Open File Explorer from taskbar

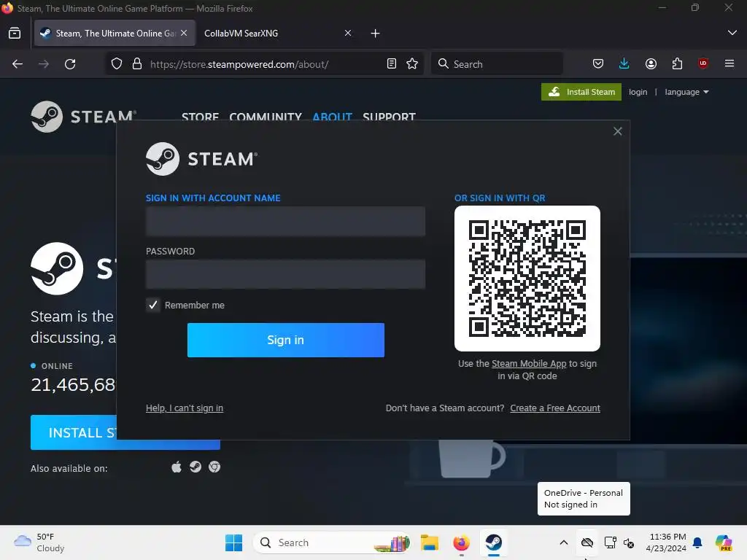tap(429, 542)
